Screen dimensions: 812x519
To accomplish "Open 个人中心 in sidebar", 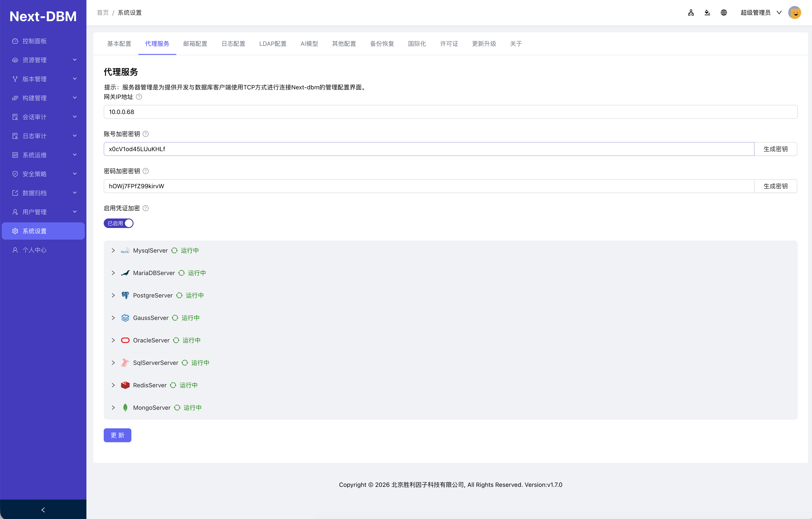I will point(43,250).
